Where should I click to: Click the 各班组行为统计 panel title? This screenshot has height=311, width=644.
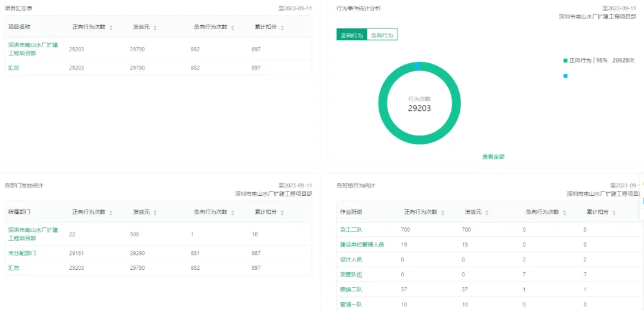(x=355, y=186)
